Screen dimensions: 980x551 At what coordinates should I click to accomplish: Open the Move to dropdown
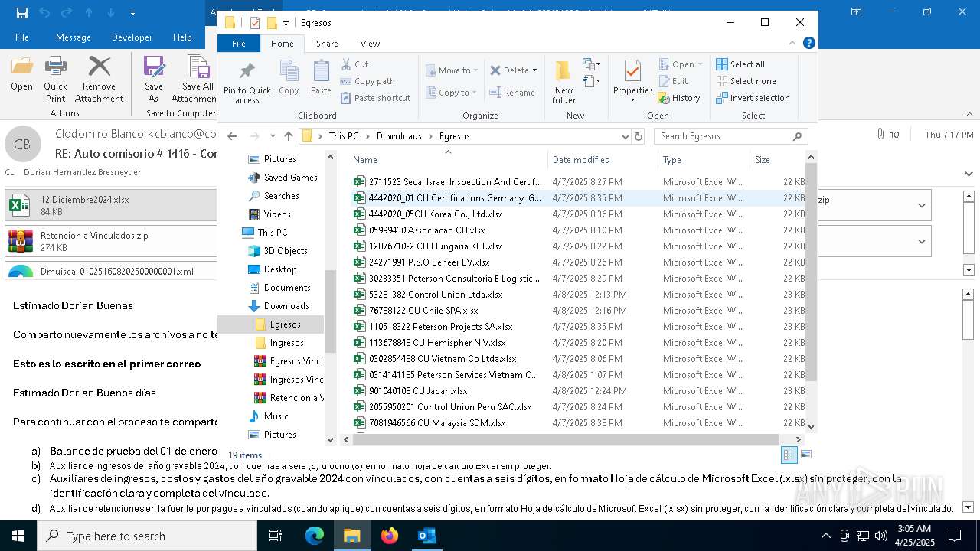(x=452, y=70)
